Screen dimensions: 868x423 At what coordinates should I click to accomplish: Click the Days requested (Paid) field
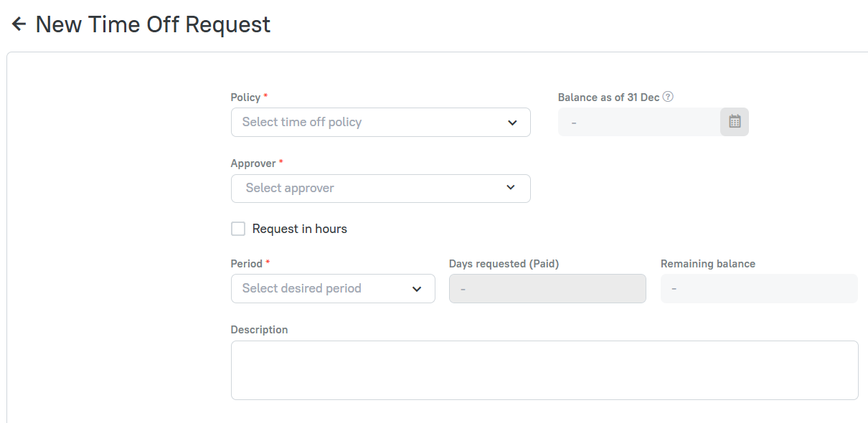click(547, 289)
